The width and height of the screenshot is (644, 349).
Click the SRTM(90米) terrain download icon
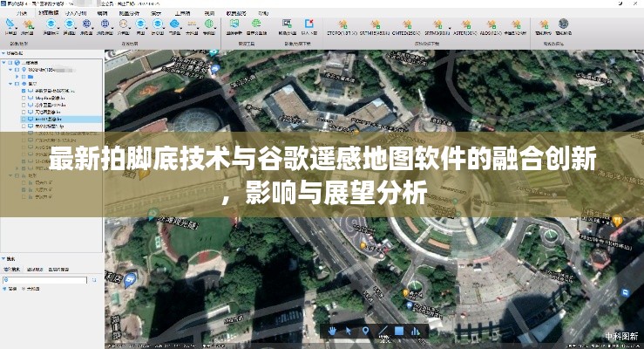coord(437,24)
